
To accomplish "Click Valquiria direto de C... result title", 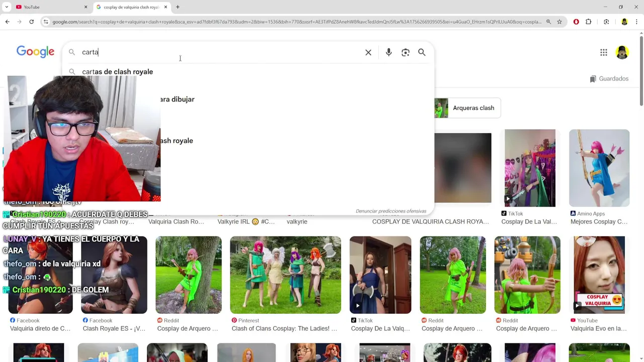I will tap(40, 329).
